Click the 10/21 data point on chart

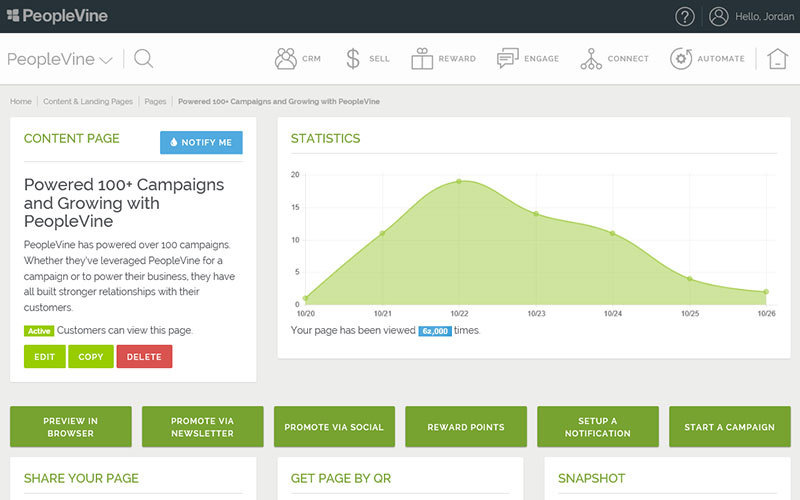(x=383, y=233)
